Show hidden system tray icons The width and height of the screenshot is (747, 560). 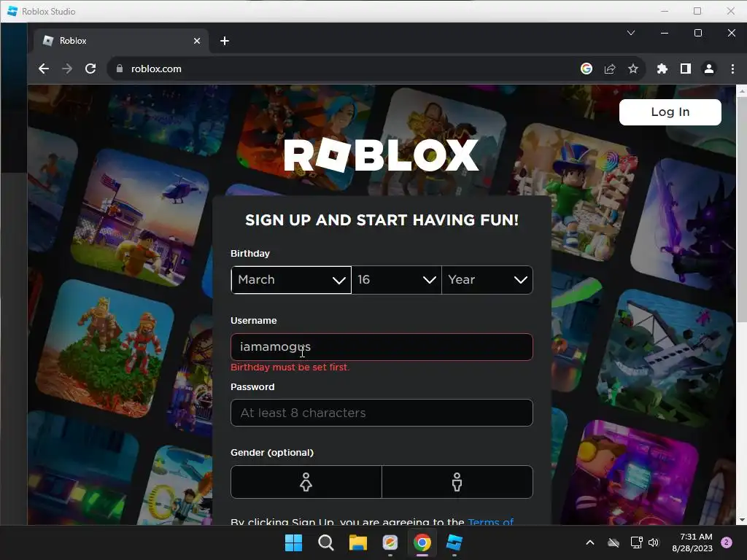(589, 542)
